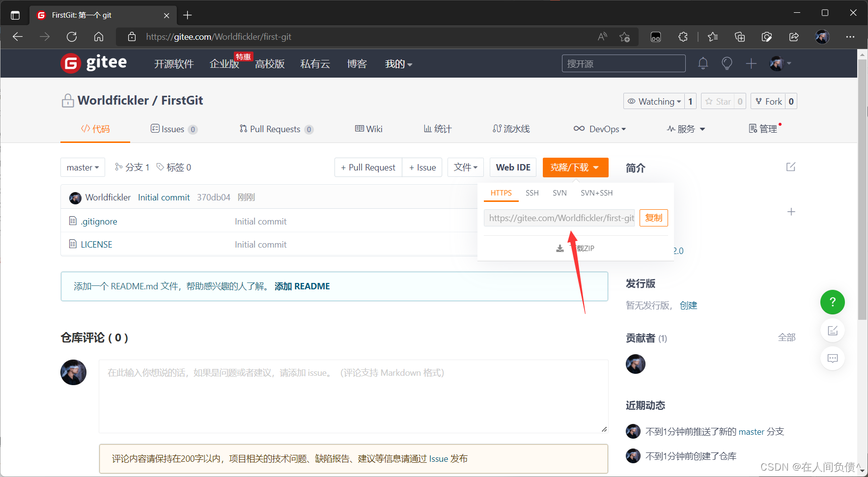868x477 pixels.
Task: Click the floating feedback edit icon
Action: coord(833,331)
